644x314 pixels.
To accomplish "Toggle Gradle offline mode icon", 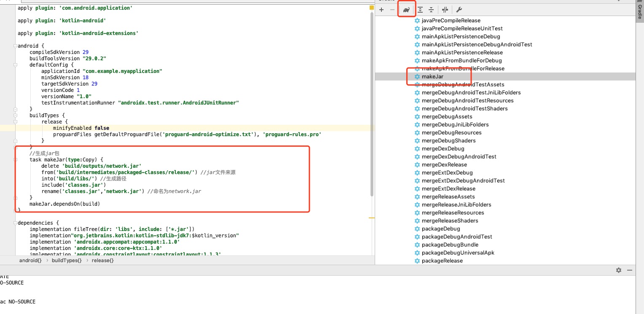I will 445,10.
